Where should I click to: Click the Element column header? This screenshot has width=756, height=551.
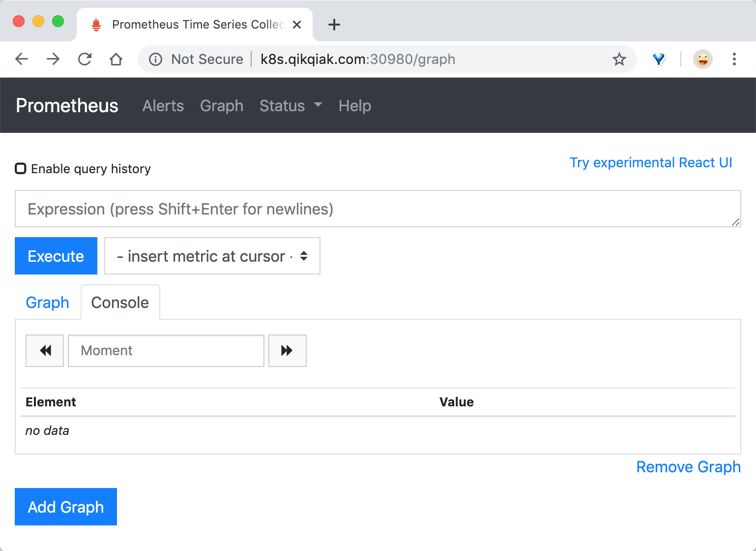tap(51, 402)
